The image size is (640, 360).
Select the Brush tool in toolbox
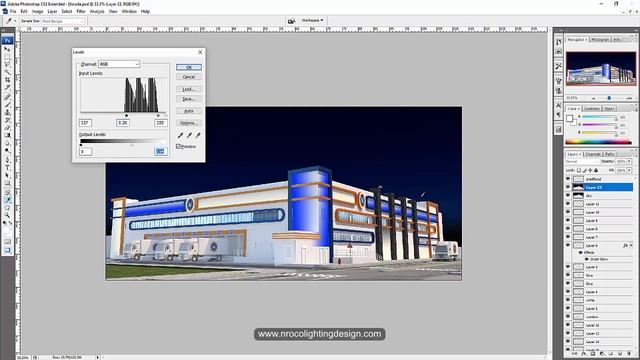click(7, 104)
